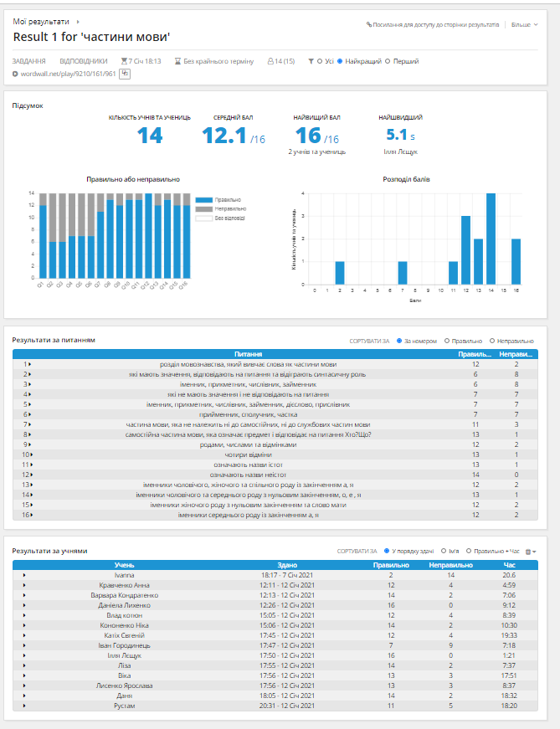Image resolution: width=560 pixels, height=729 pixels.
Task: Select the 'Перший' filter radio button
Action: click(388, 61)
